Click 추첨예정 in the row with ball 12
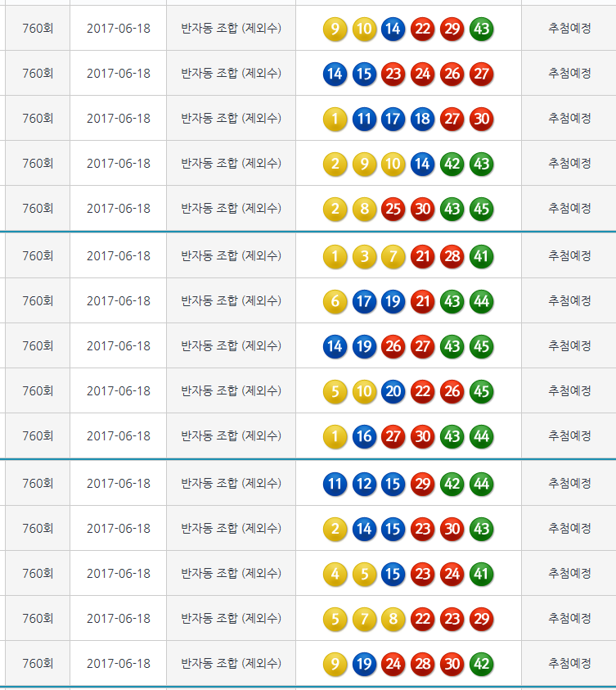This screenshot has width=616, height=690. [569, 484]
